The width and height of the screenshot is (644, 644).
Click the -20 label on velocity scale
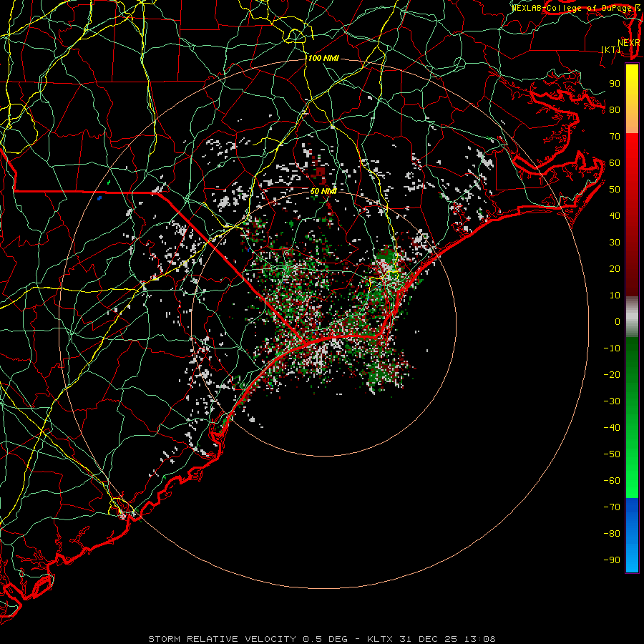pos(612,374)
